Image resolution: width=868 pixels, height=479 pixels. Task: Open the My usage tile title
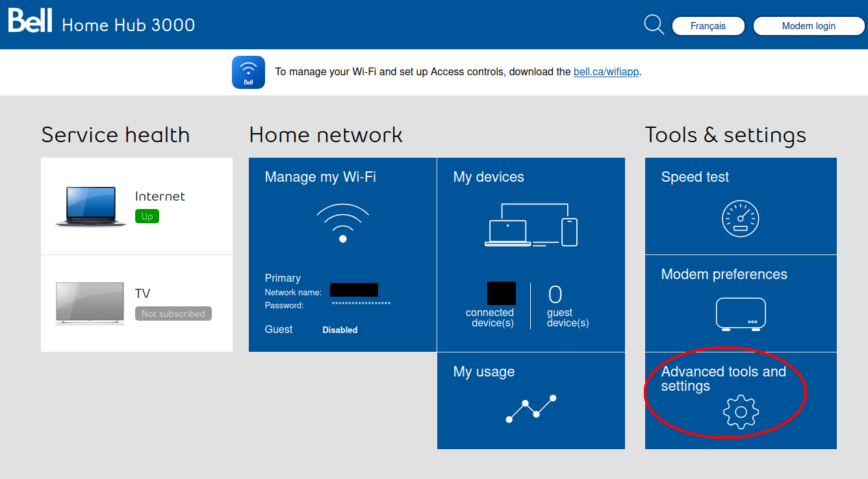click(x=484, y=372)
